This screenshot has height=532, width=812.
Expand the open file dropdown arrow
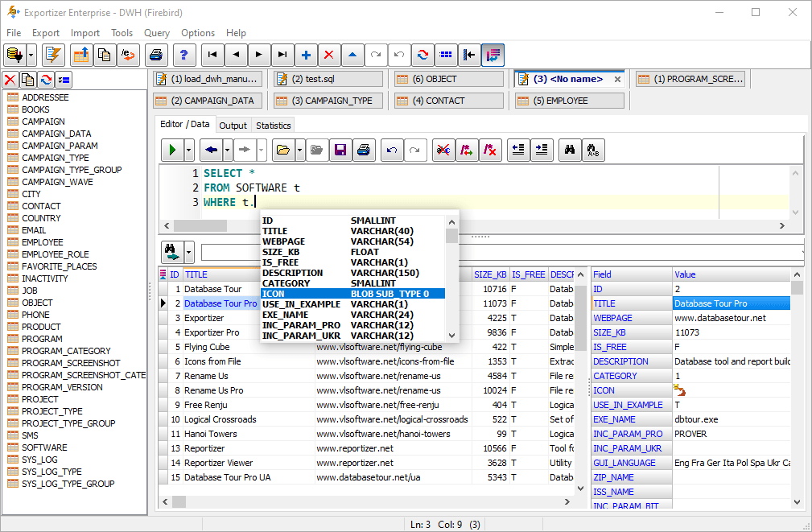click(300, 151)
